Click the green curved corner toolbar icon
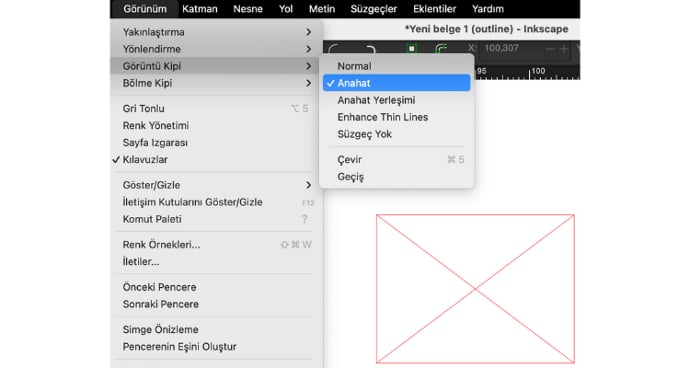The height and width of the screenshot is (368, 690). tap(441, 48)
